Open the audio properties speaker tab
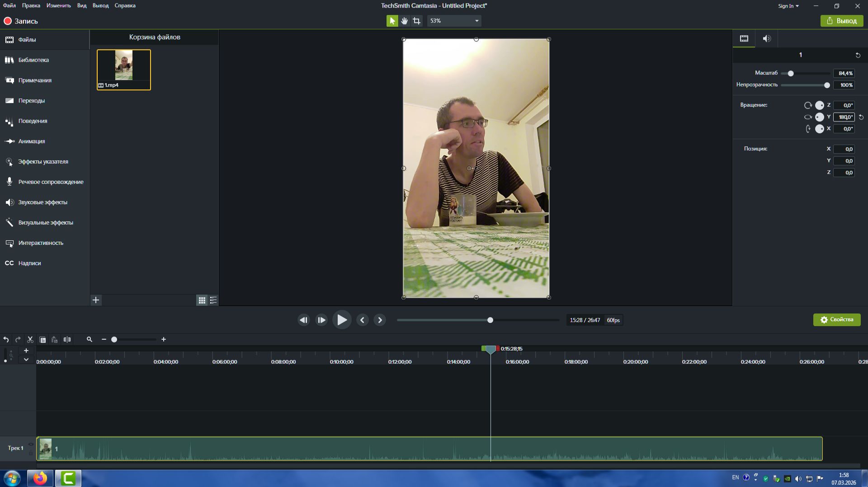Image resolution: width=868 pixels, height=487 pixels. 766,39
